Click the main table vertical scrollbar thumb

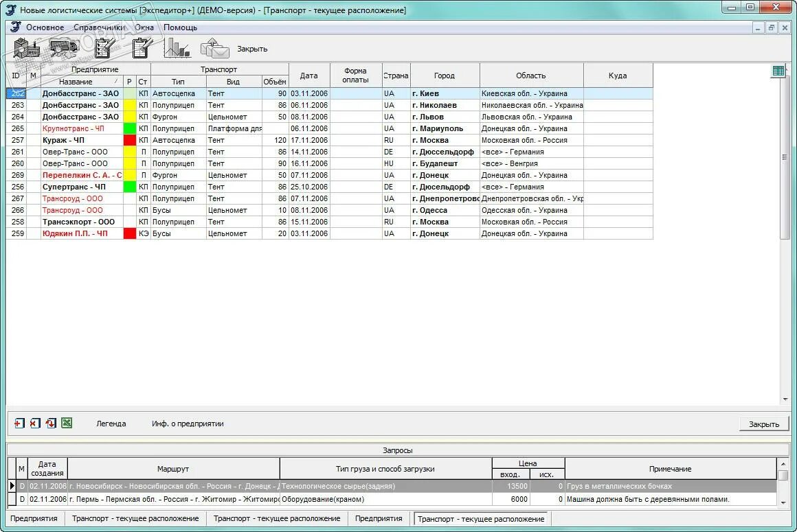(785, 157)
